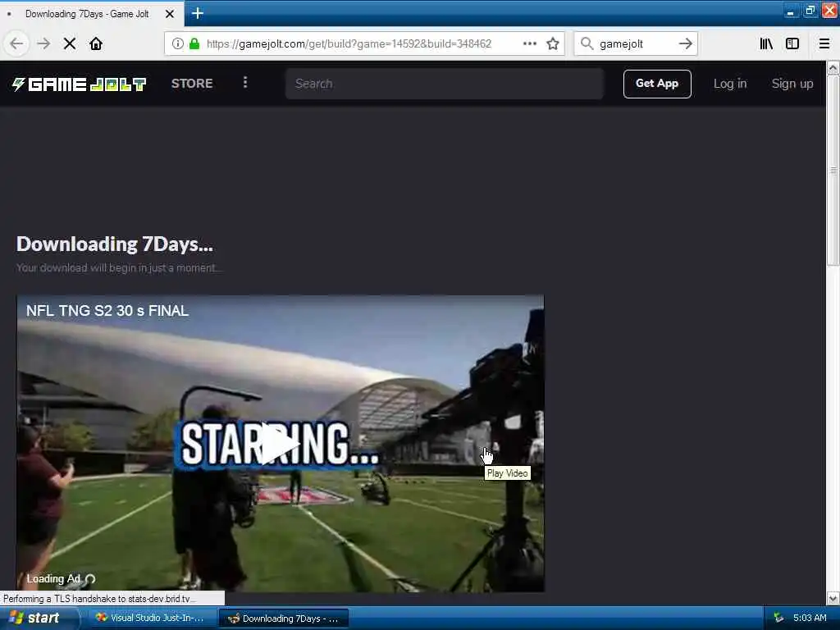Screen dimensions: 840x630
Task: Click the Loading Ad indicator in the video
Action: point(61,578)
